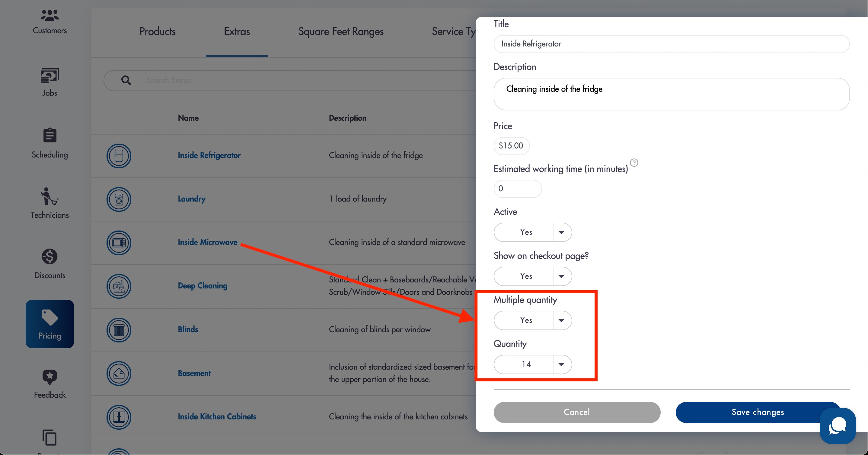
Task: Click the Laundry washing machine icon
Action: pyautogui.click(x=119, y=199)
